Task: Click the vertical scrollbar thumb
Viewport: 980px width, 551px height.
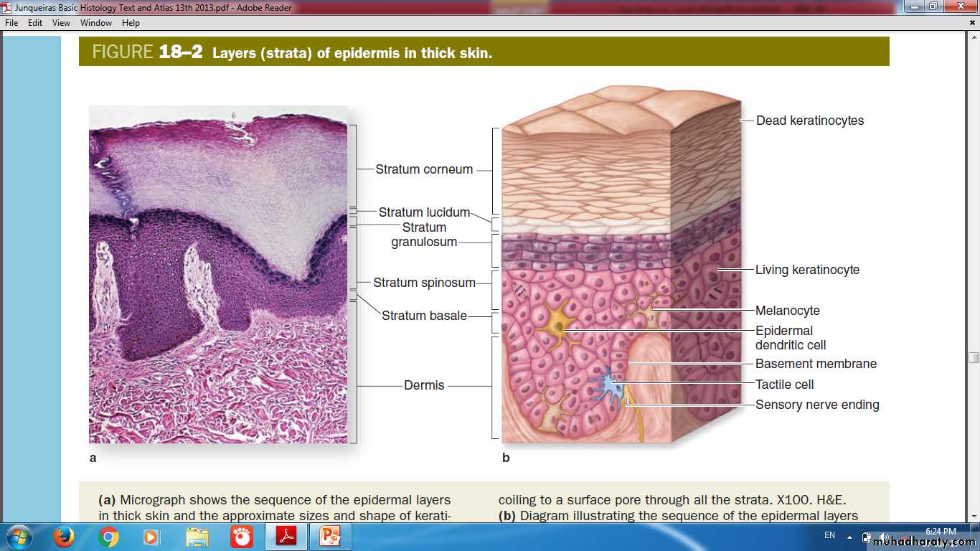Action: [974, 357]
